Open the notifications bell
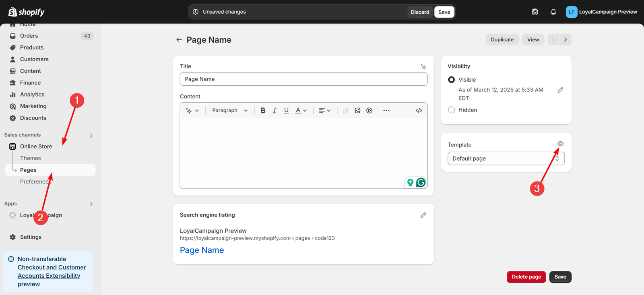Screen dimensions: 644x295 pyautogui.click(x=553, y=12)
